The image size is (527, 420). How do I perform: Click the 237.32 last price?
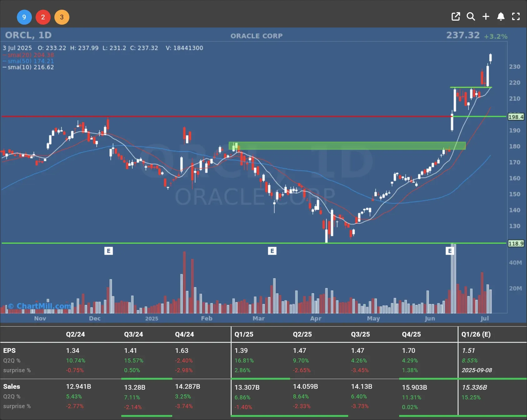coord(463,35)
